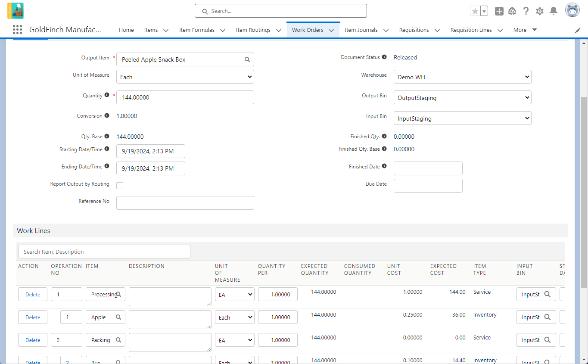Click the lookup icon on Apple item
The height and width of the screenshot is (364, 588).
pos(118,317)
